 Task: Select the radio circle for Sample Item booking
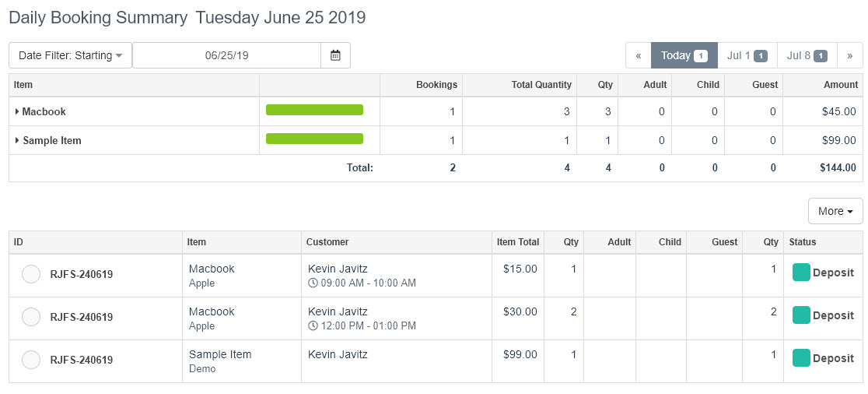31,359
